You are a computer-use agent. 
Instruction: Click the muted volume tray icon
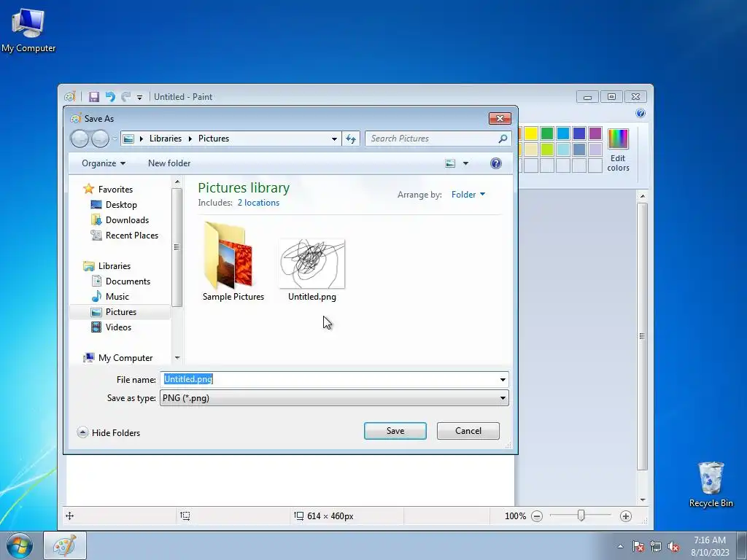tap(673, 547)
